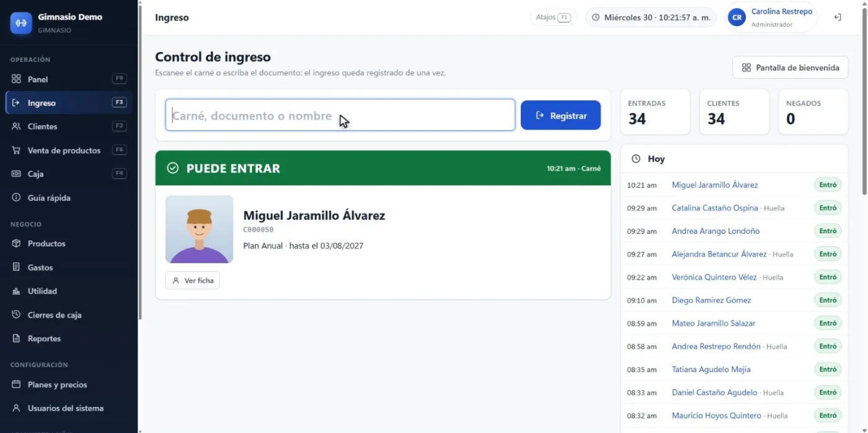Click the Registrar button
Screen dimensions: 868x433
point(560,115)
